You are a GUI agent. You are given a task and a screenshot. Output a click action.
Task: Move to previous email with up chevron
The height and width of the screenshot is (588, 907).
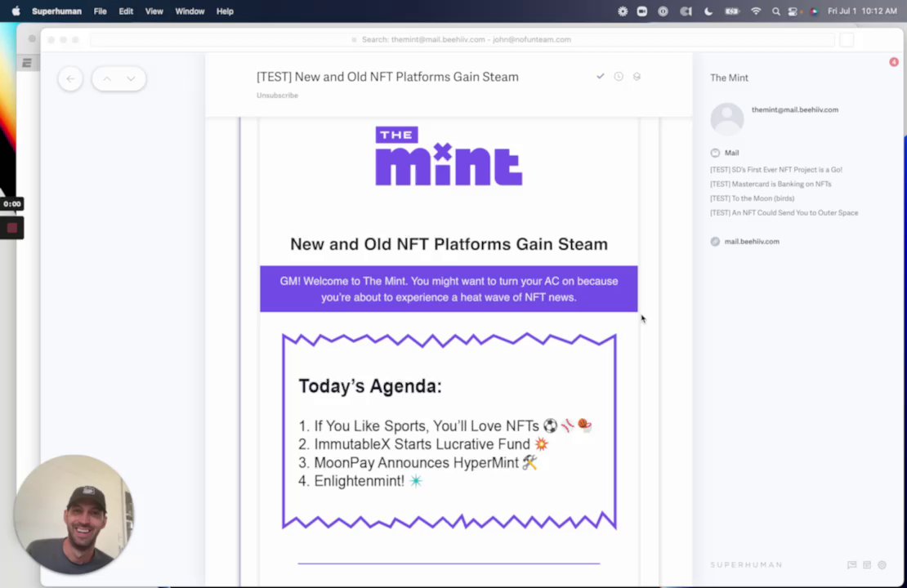point(107,78)
